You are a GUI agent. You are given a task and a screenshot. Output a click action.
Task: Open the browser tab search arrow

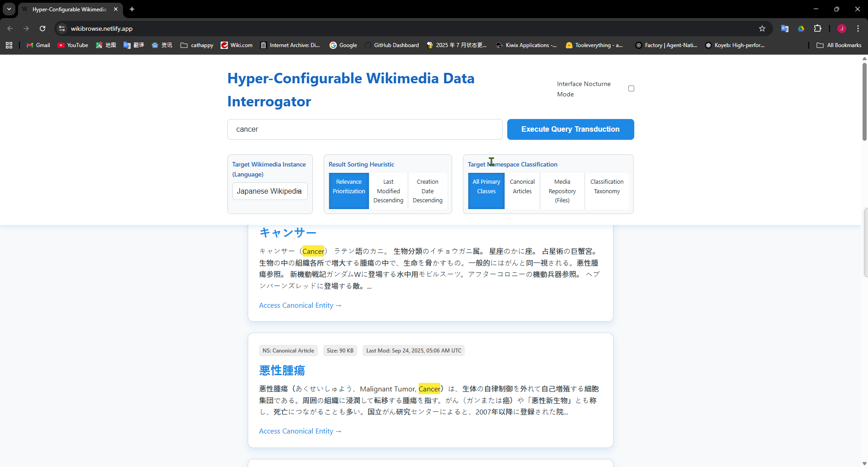coord(9,9)
